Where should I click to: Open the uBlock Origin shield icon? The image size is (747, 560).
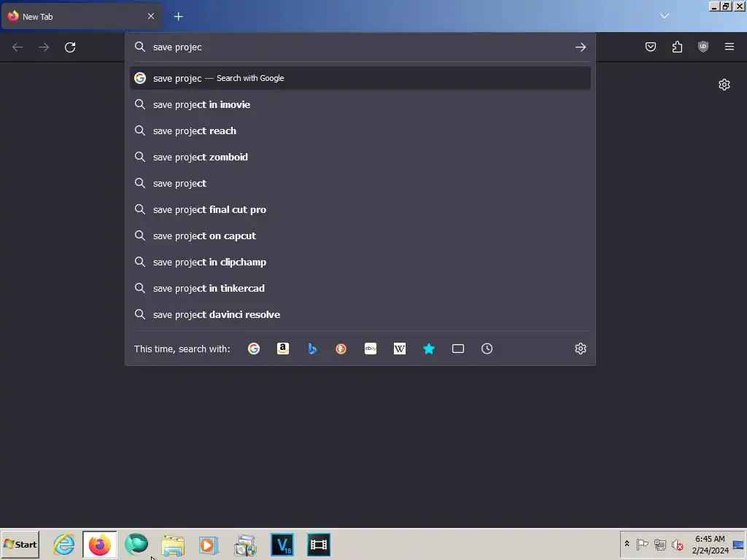(x=703, y=47)
